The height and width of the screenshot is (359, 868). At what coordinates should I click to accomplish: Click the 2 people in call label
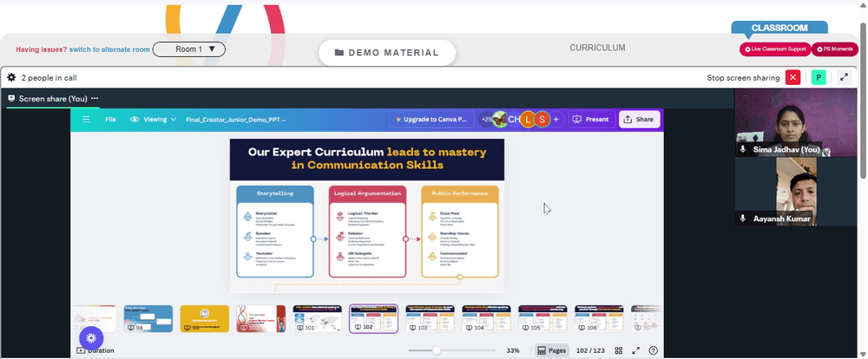[49, 78]
